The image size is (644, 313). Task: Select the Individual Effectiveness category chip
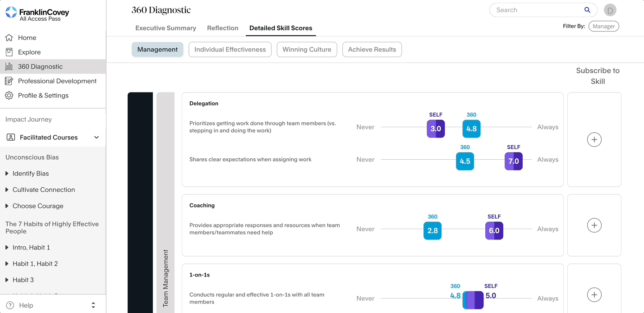tap(230, 50)
